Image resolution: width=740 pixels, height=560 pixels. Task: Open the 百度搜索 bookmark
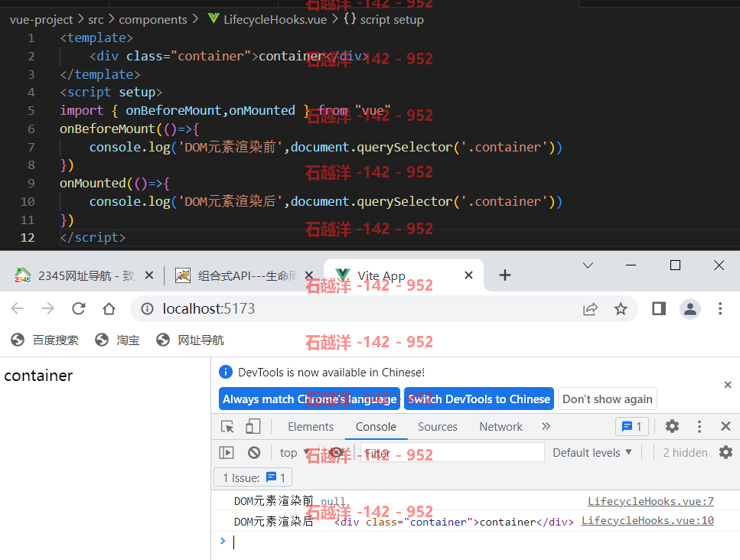(x=45, y=340)
